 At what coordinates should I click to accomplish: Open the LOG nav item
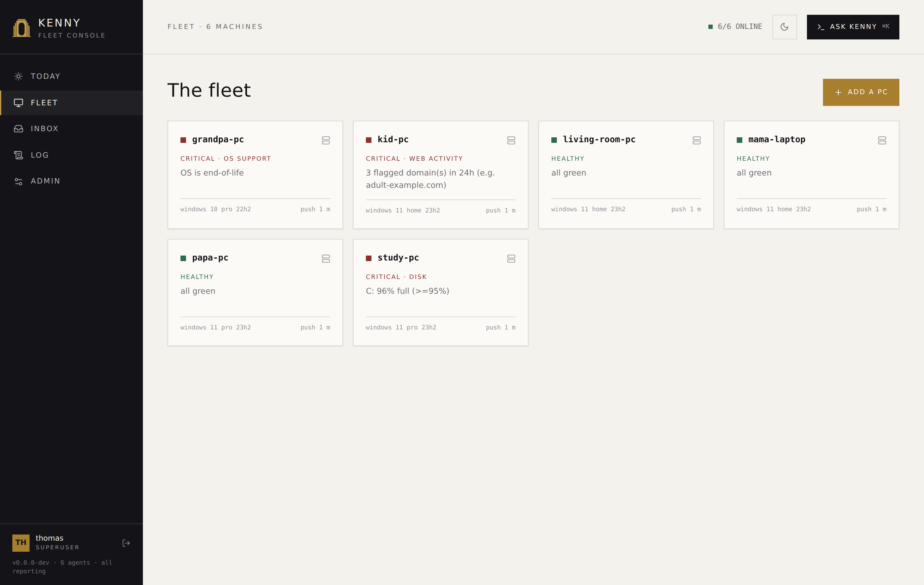click(71, 155)
